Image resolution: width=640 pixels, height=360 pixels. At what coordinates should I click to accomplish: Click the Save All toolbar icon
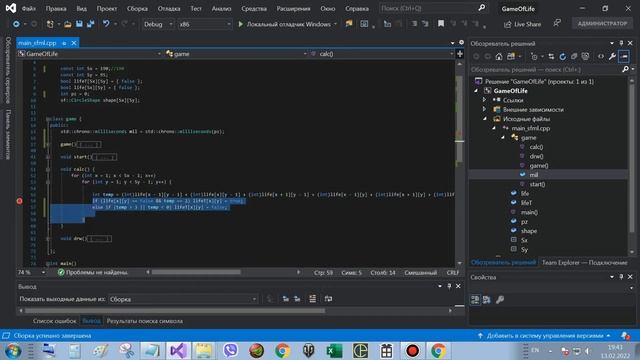tap(90, 24)
